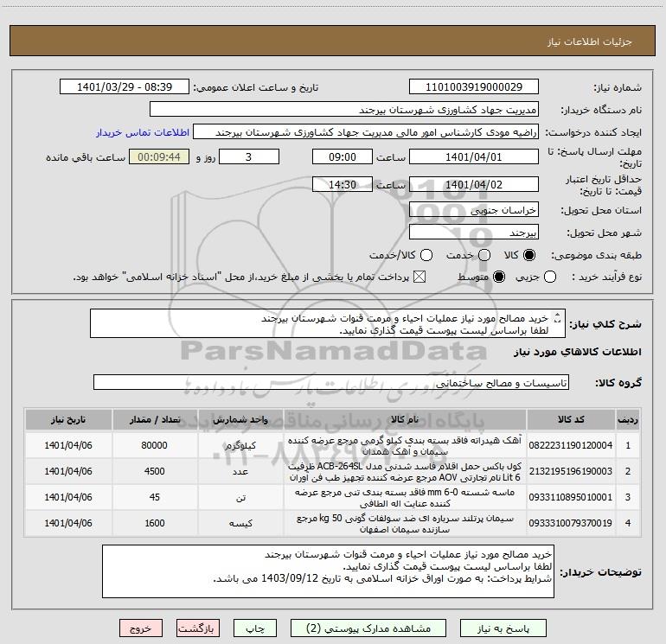This screenshot has height=644, width=666.
Task: Click the خروج exit button
Action: point(141,628)
